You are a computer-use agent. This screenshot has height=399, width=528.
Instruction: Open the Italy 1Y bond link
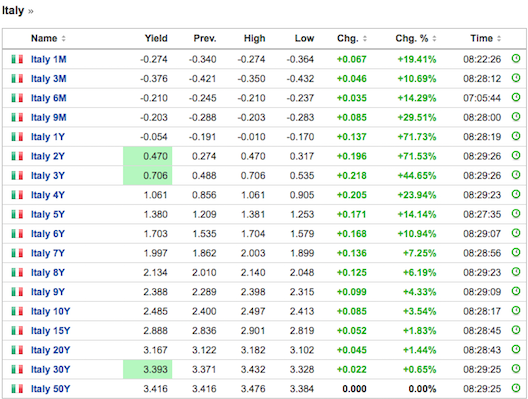coord(48,137)
